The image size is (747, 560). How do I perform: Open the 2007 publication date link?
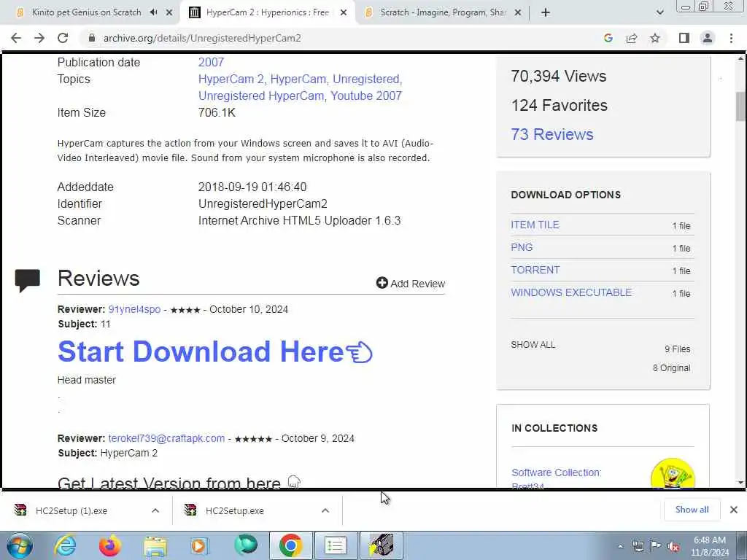click(x=211, y=63)
